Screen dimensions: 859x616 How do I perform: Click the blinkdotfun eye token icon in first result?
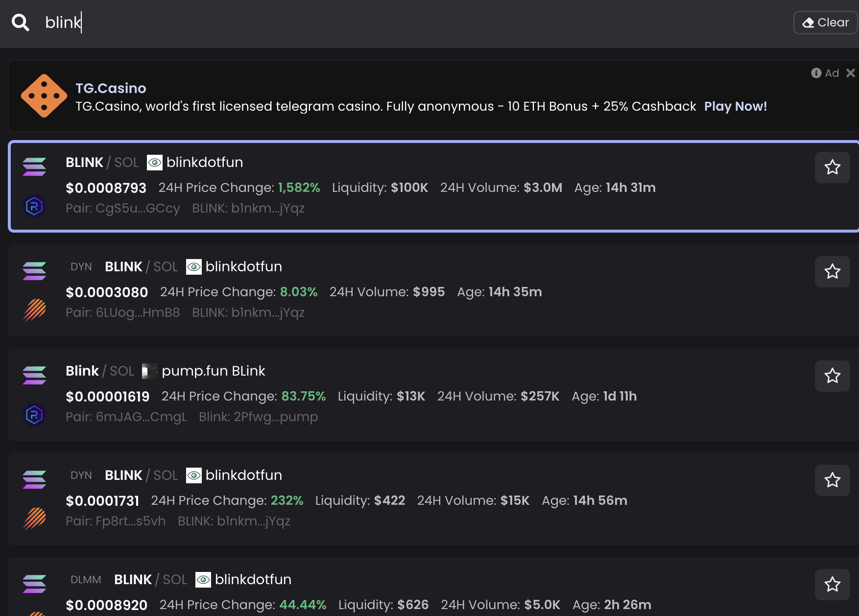(x=155, y=163)
